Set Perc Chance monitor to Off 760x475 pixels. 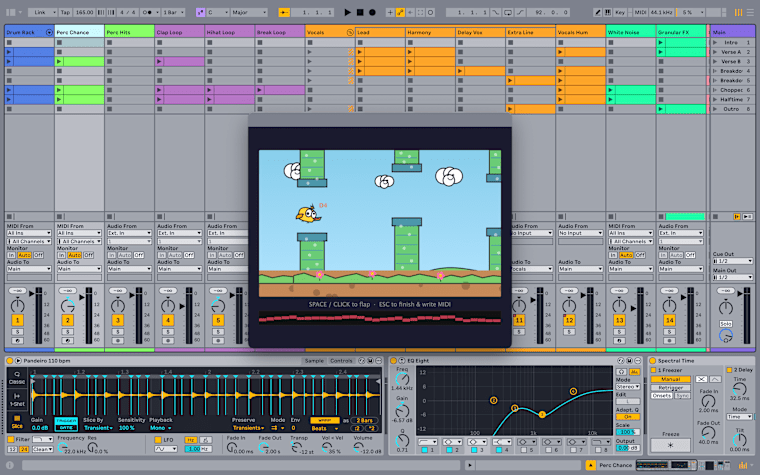coord(88,255)
